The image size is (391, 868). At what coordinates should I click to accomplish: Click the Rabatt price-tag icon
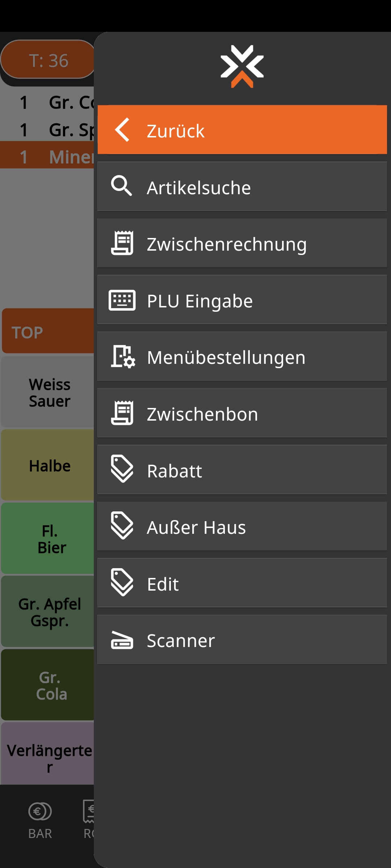point(122,470)
